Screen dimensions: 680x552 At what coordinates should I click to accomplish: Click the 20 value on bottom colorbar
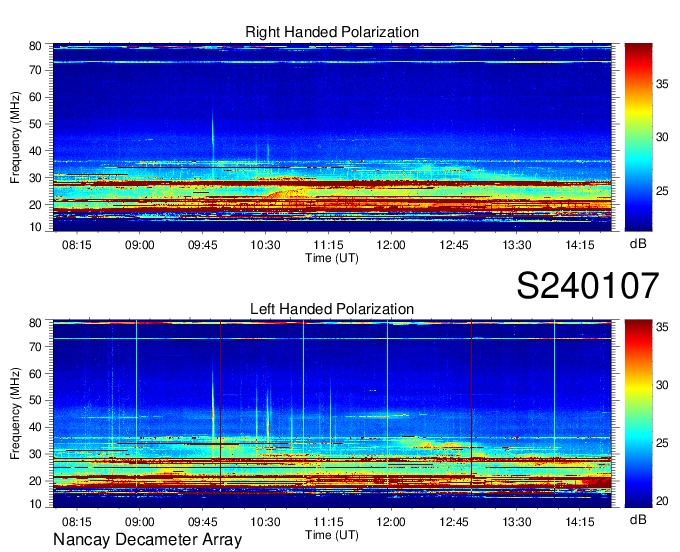[662, 501]
